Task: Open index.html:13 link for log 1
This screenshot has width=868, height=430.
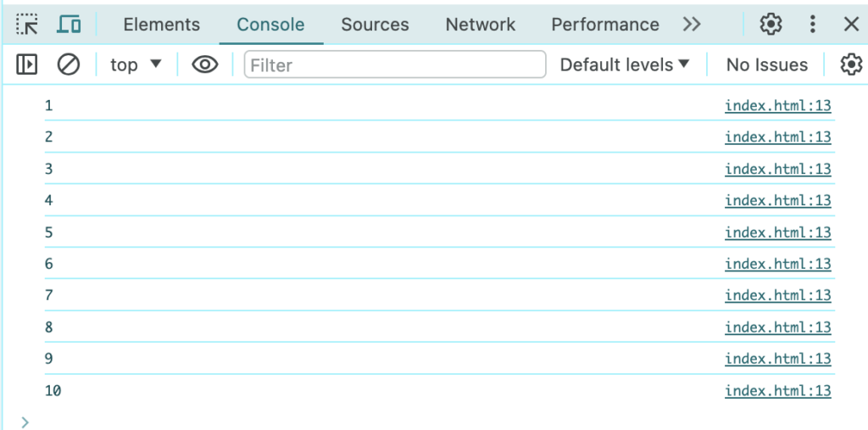Action: pos(777,106)
